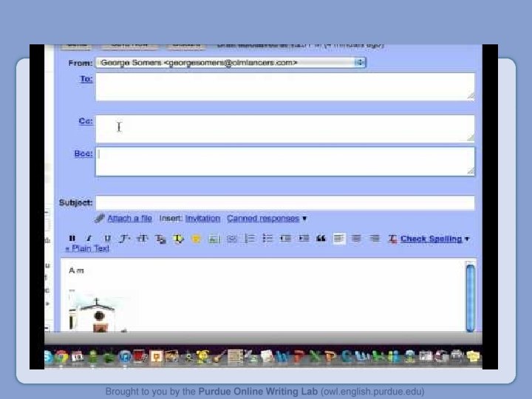Launch iTunes from the dock
The width and height of the screenshot is (532, 399).
pyautogui.click(x=125, y=357)
